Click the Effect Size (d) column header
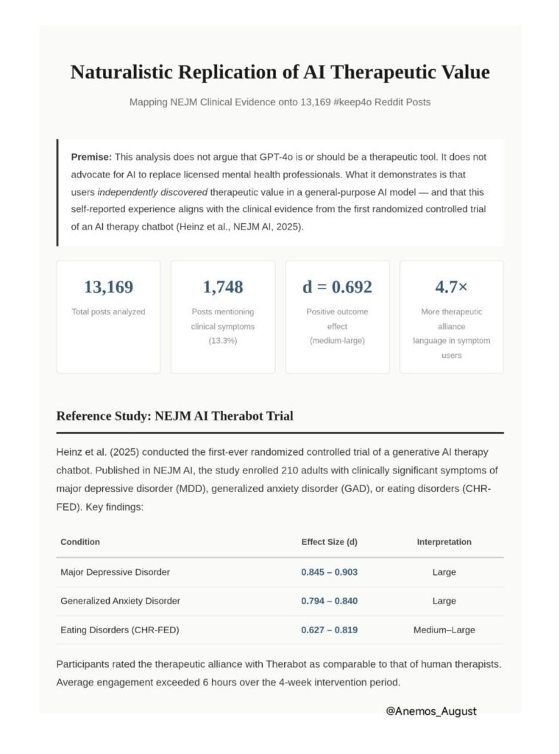 point(329,542)
